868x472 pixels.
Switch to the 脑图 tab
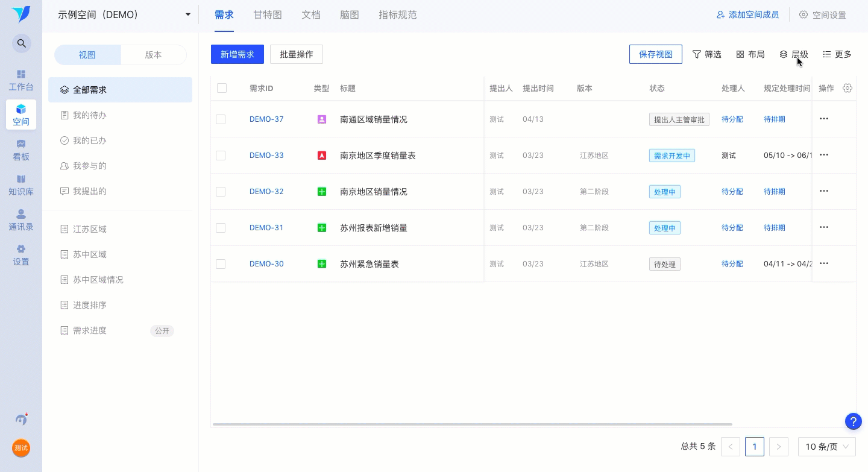pyautogui.click(x=350, y=14)
